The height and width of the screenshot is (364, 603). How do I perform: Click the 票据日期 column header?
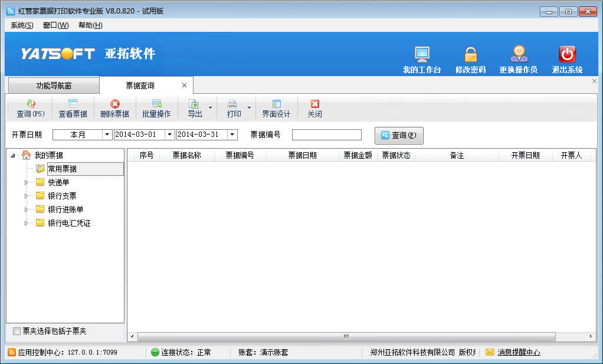(x=303, y=155)
